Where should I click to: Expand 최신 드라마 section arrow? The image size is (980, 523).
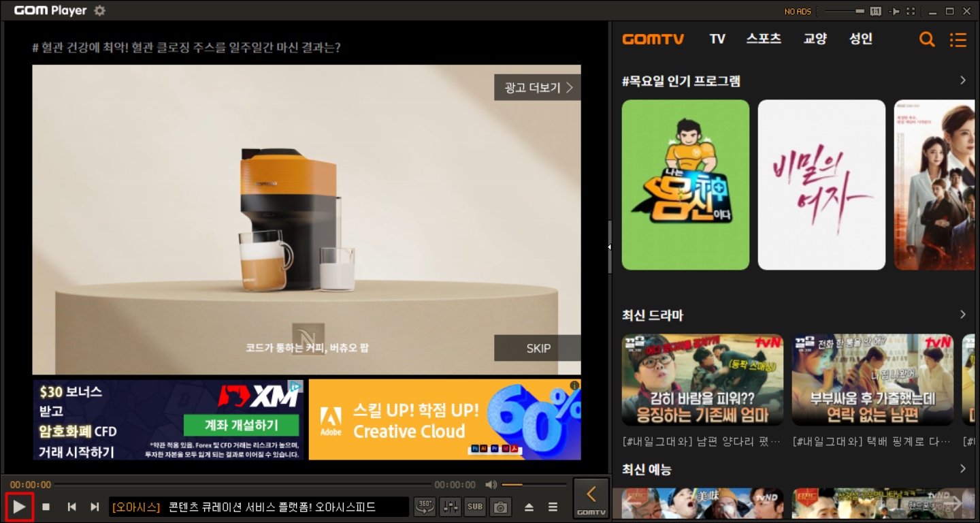(963, 315)
